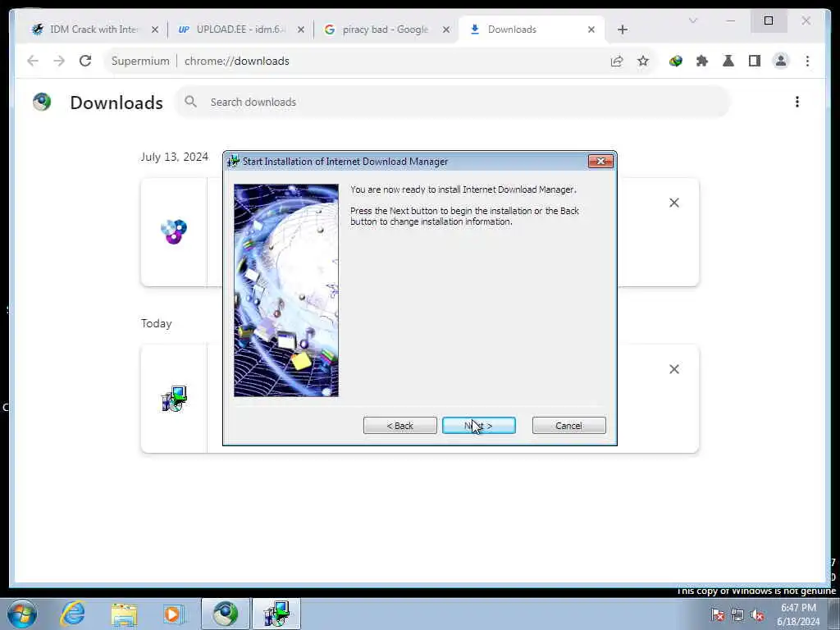The height and width of the screenshot is (630, 840).
Task: Click the installer title bar icon
Action: (233, 162)
